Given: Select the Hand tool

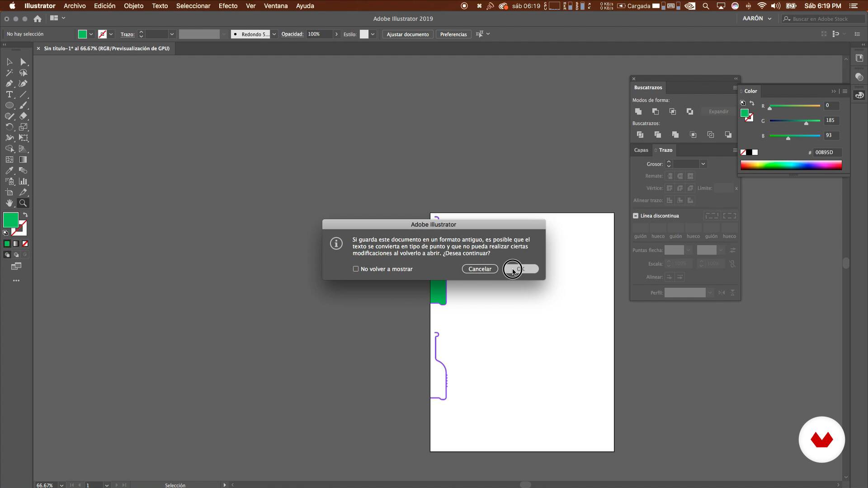Looking at the screenshot, I should click(x=9, y=203).
